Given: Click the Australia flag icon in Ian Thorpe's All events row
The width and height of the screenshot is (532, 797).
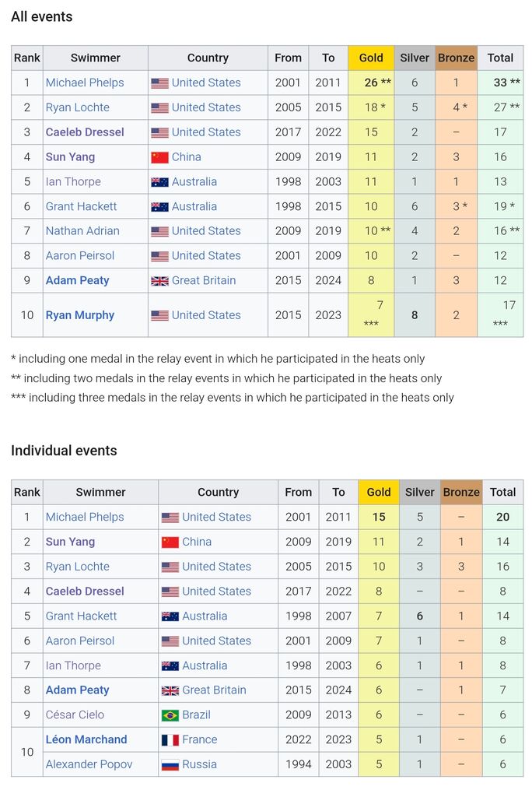Looking at the screenshot, I should (159, 182).
